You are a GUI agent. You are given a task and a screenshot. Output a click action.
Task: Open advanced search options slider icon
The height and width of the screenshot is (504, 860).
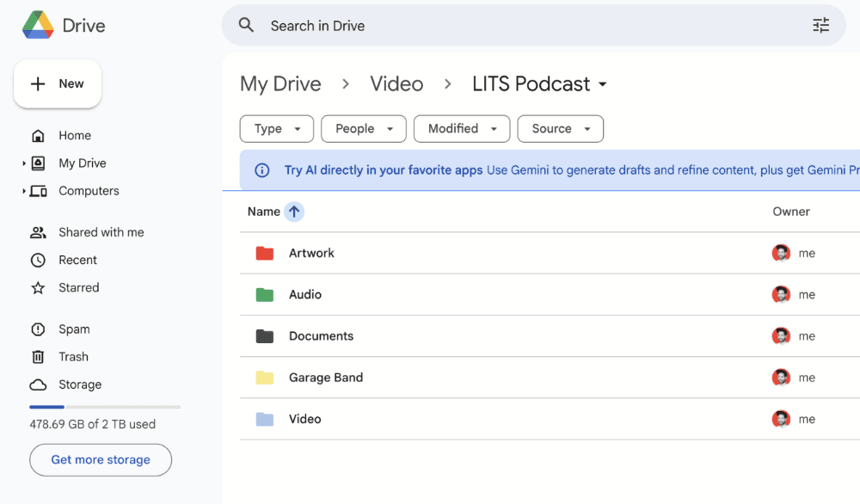(x=820, y=26)
